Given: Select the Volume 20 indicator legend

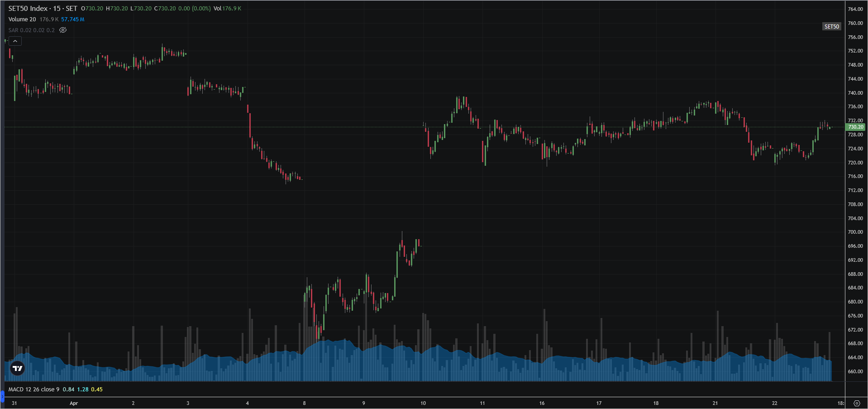Looking at the screenshot, I should pos(22,19).
